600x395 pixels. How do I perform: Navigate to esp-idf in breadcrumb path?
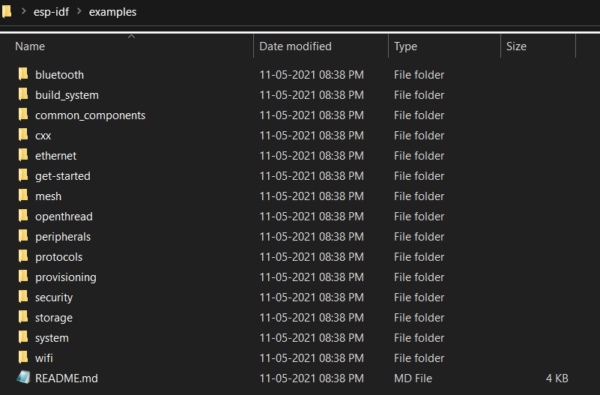coord(51,12)
